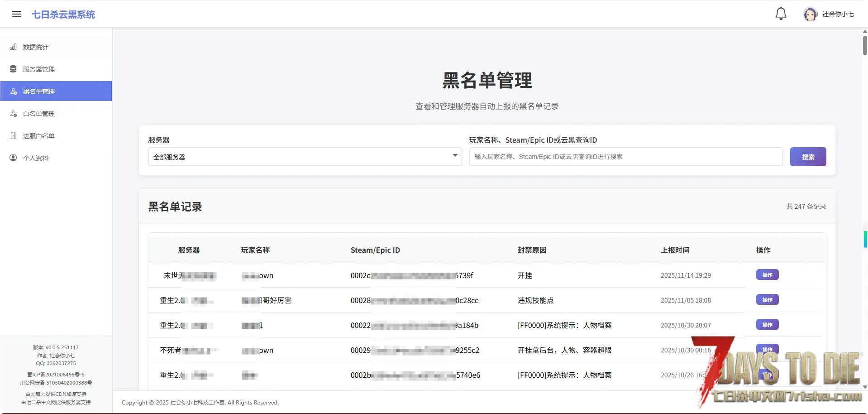Image resolution: width=868 pixels, height=414 pixels.
Task: Click 操作 button for the 开挂 record
Action: coord(767,275)
